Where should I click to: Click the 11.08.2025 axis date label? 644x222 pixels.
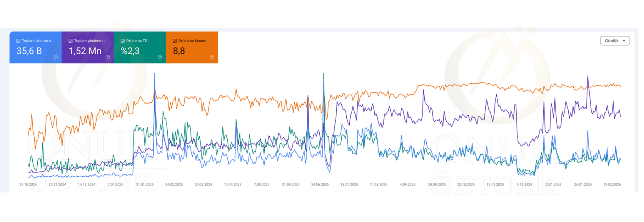(378, 185)
